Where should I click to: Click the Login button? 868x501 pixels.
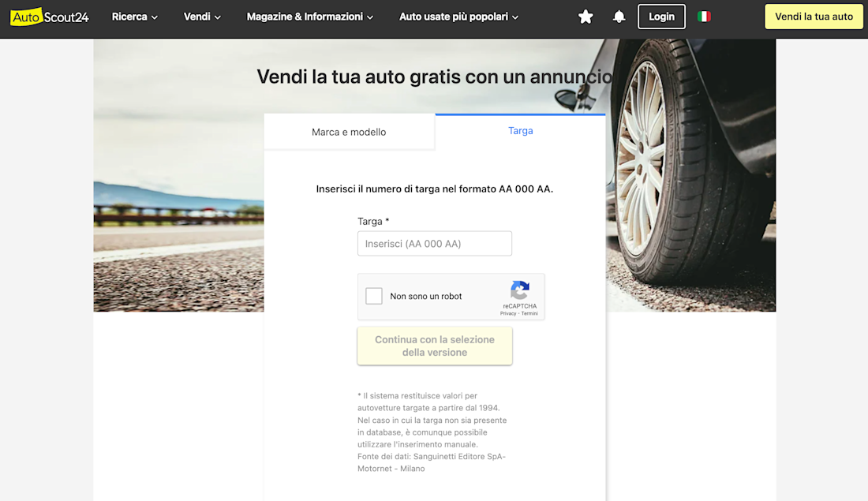(x=661, y=17)
